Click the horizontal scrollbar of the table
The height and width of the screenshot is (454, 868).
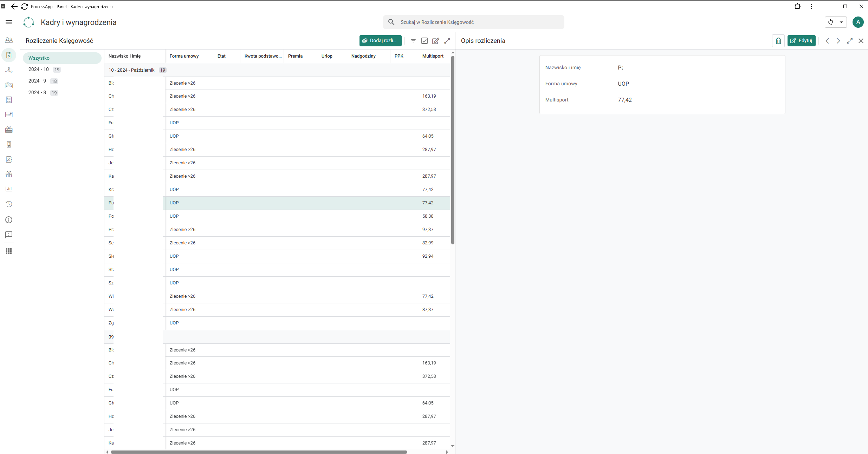(x=259, y=452)
